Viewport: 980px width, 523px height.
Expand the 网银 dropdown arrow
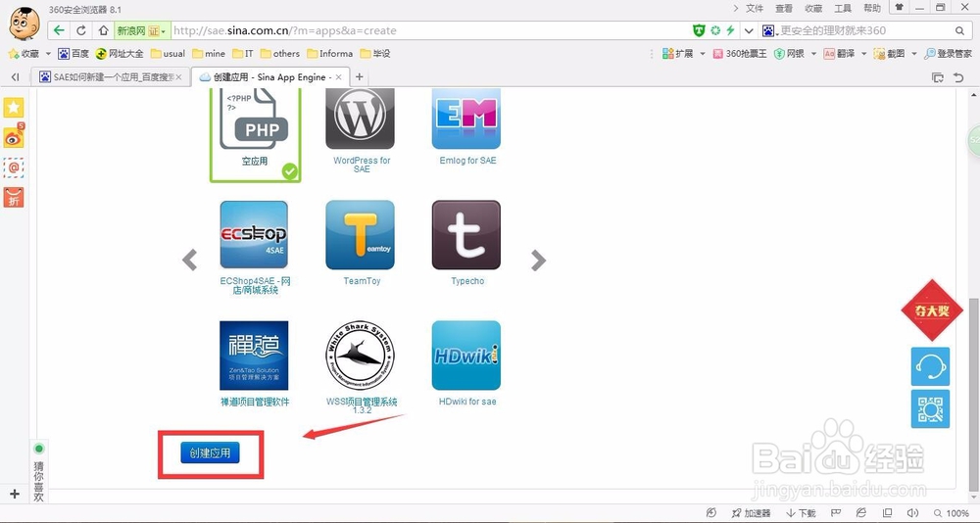tap(813, 54)
